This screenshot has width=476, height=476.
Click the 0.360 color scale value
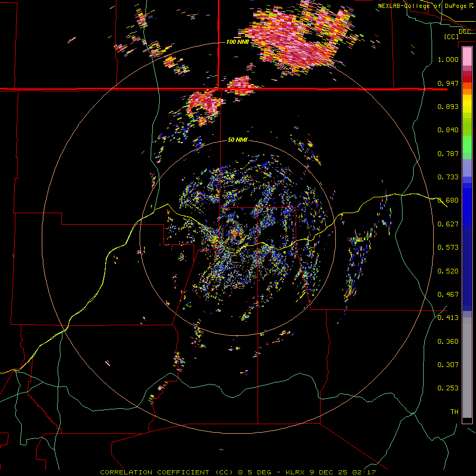coord(448,342)
